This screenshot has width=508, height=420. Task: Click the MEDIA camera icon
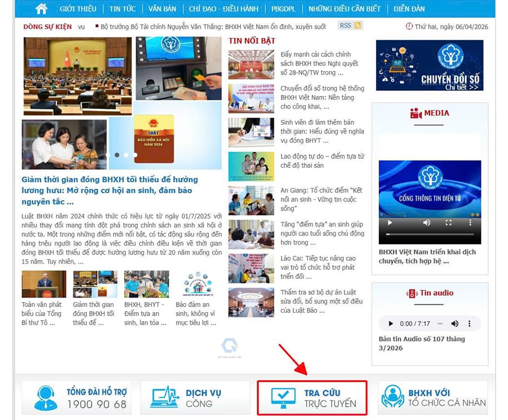(415, 113)
